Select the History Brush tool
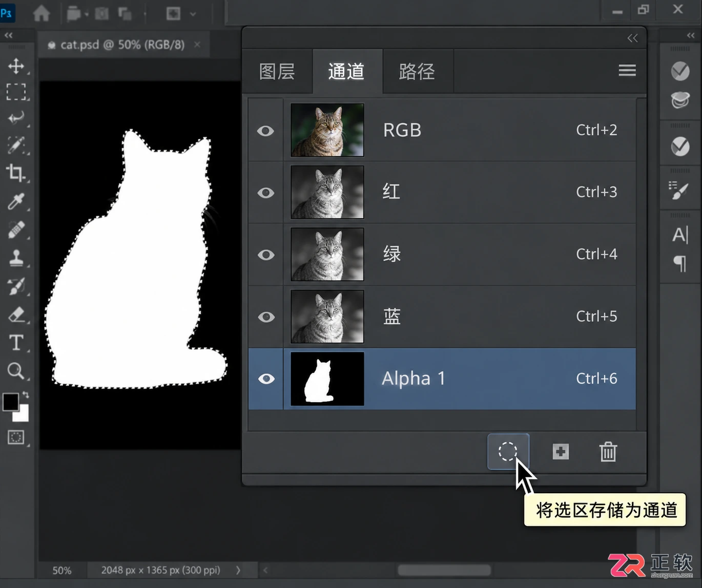 click(x=16, y=286)
